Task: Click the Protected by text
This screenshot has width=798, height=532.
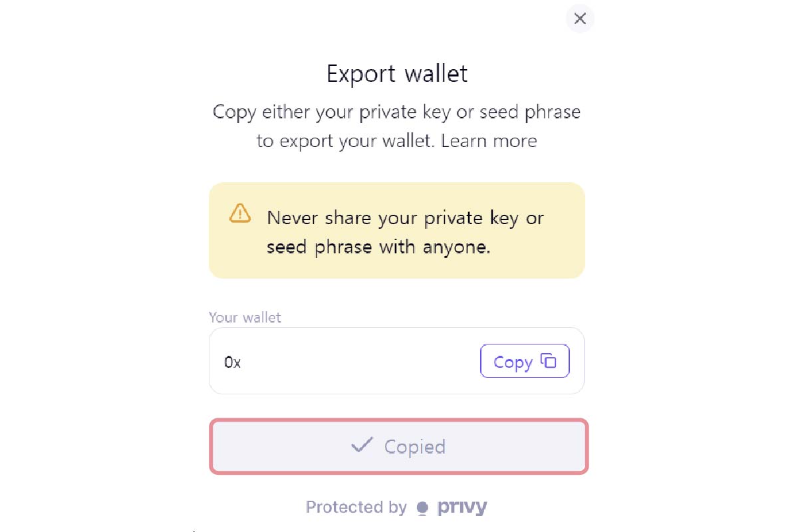Action: click(356, 507)
